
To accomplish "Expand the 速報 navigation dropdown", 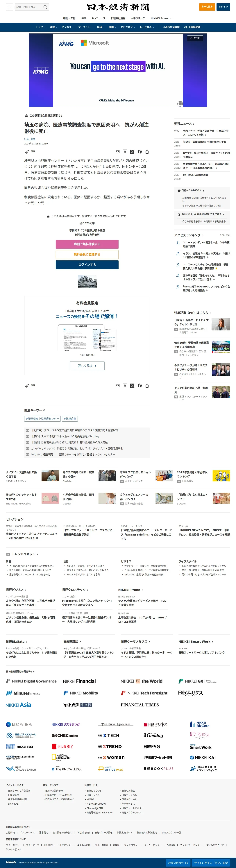I will pos(53,27).
